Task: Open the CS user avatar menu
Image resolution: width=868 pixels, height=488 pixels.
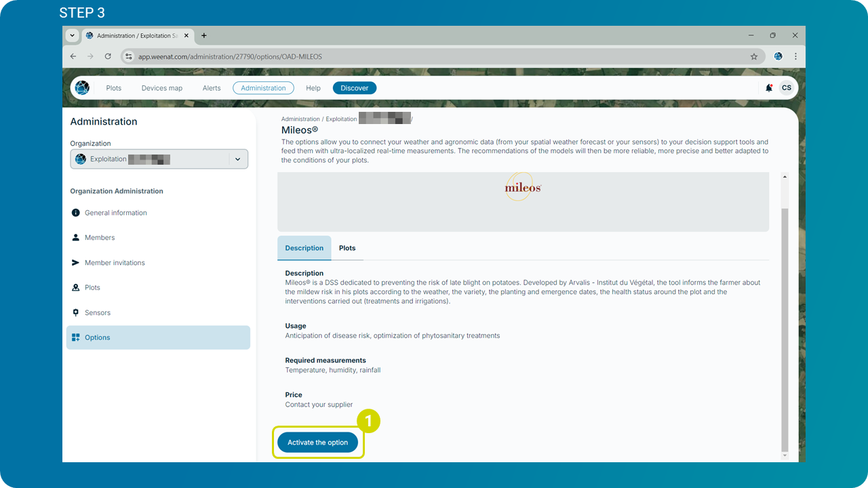Action: (787, 88)
